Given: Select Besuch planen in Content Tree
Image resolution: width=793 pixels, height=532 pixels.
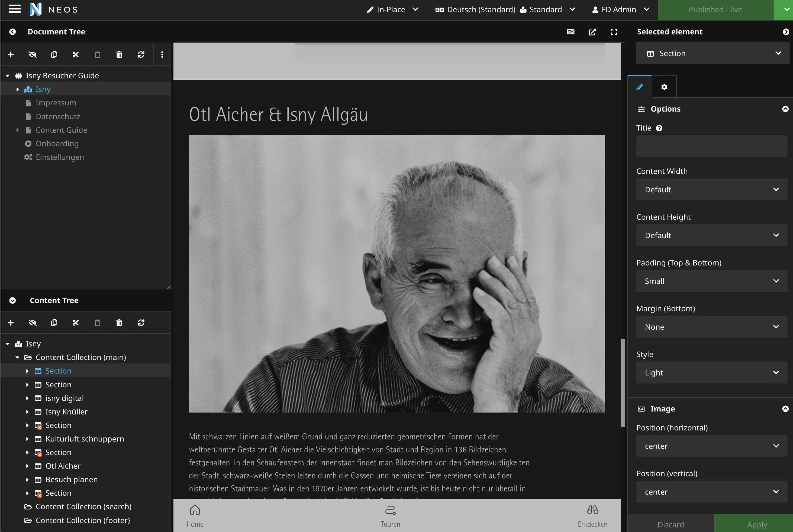Looking at the screenshot, I should [71, 479].
